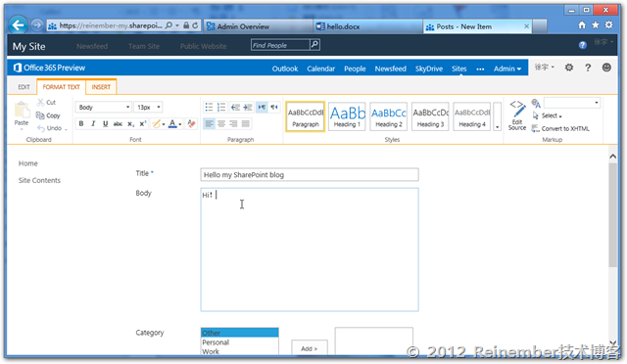Insert a numbered list
This screenshot has height=364, width=627.
pos(221,107)
